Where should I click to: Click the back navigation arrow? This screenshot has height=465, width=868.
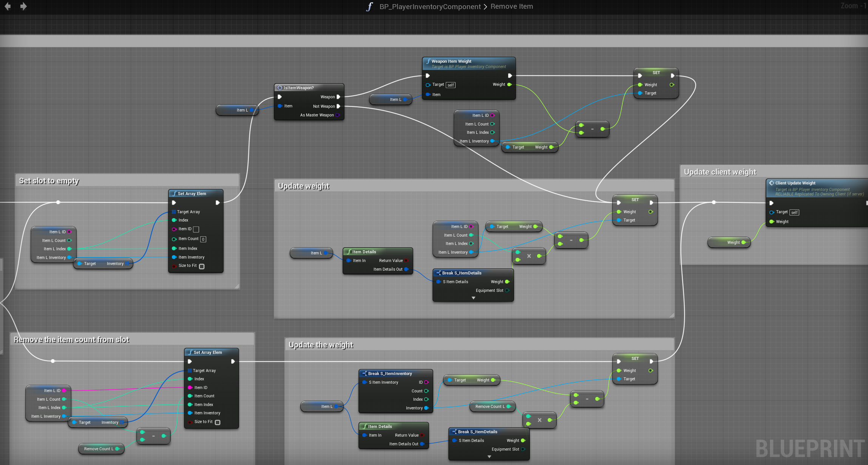(x=8, y=6)
